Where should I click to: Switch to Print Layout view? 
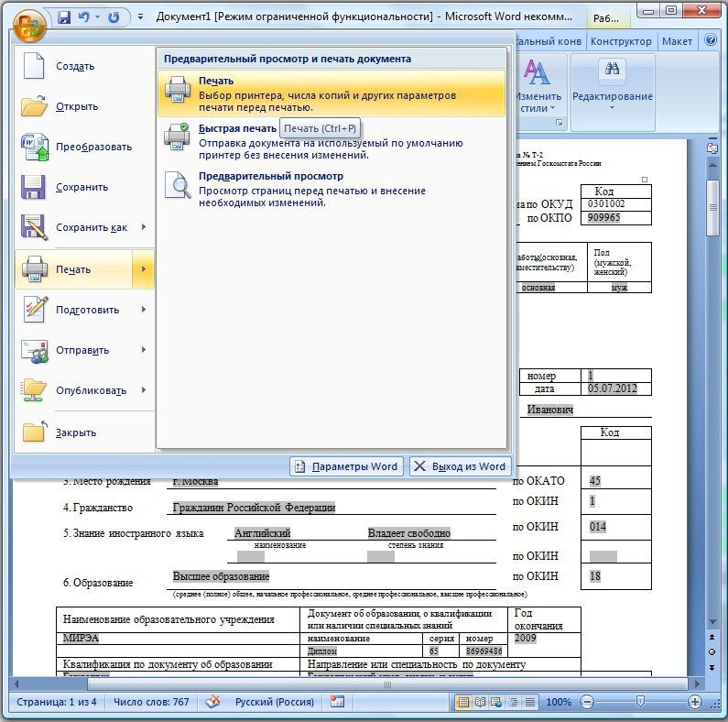pos(462,703)
